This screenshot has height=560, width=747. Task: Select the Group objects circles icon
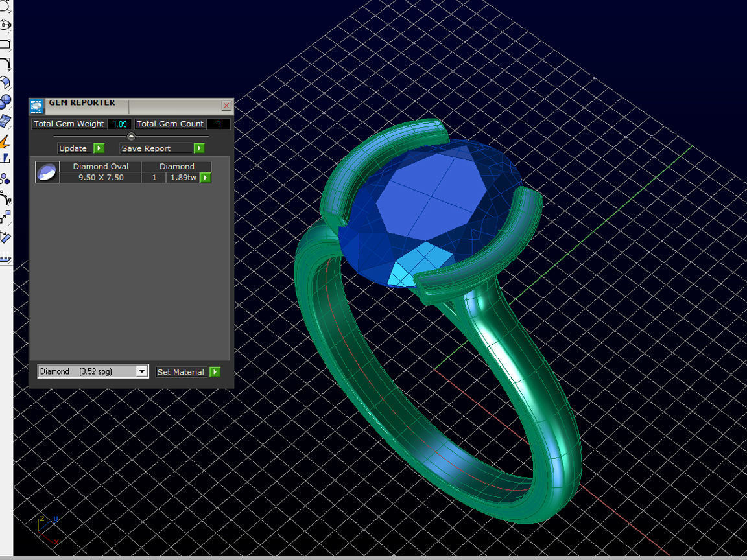click(5, 179)
